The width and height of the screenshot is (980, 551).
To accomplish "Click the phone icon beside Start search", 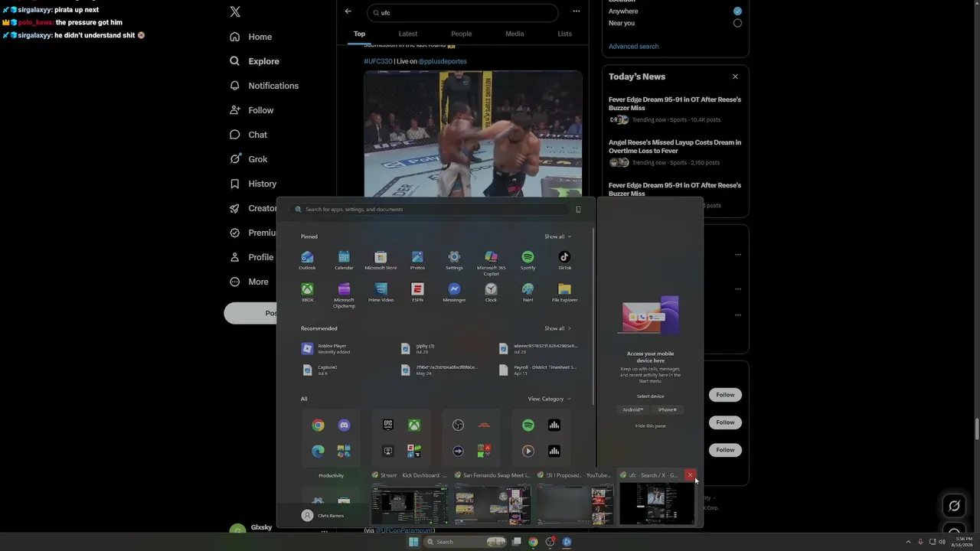I will (x=578, y=209).
